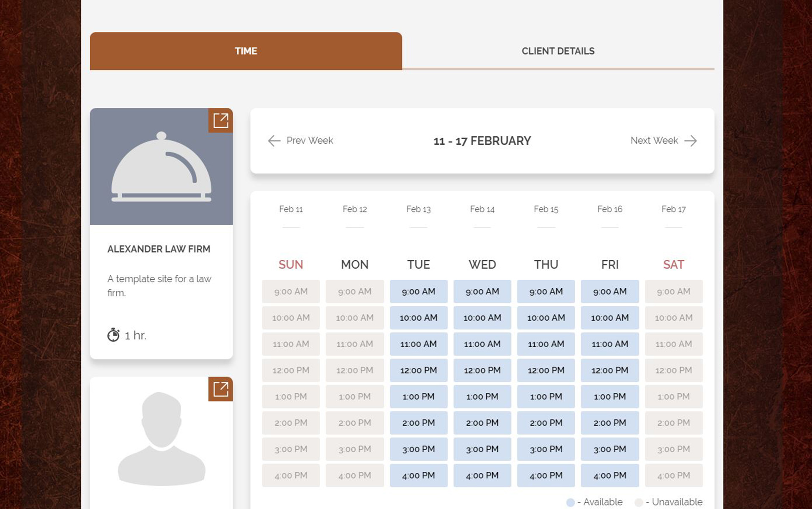
Task: Click the SAT column heading
Action: 674,264
